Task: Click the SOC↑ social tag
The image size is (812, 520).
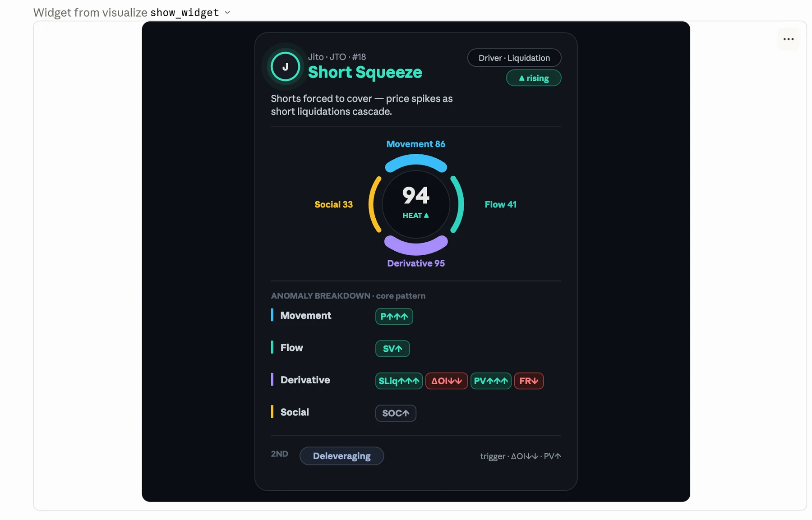Action: [396, 413]
